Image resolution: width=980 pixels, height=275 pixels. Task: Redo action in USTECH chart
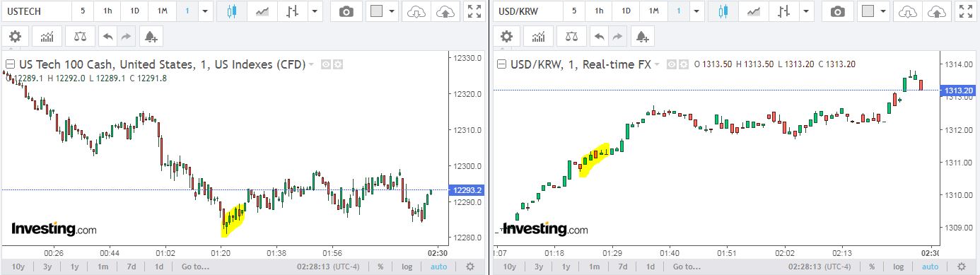pyautogui.click(x=126, y=37)
